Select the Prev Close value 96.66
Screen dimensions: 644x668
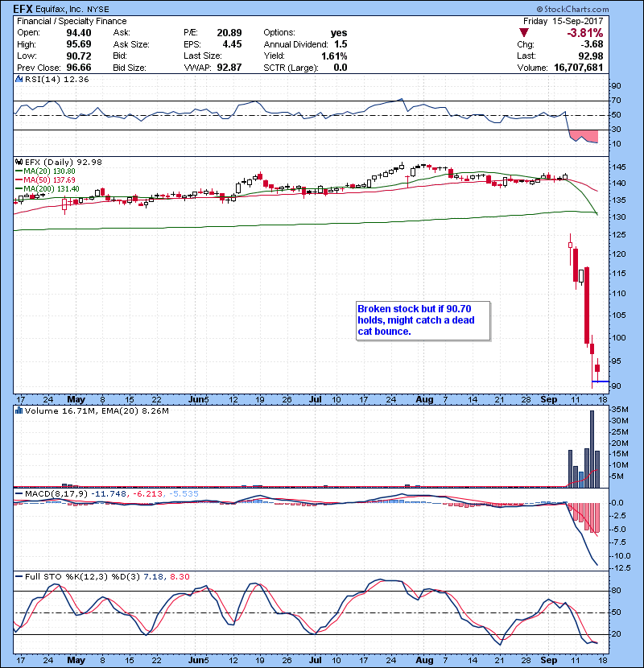coord(78,68)
